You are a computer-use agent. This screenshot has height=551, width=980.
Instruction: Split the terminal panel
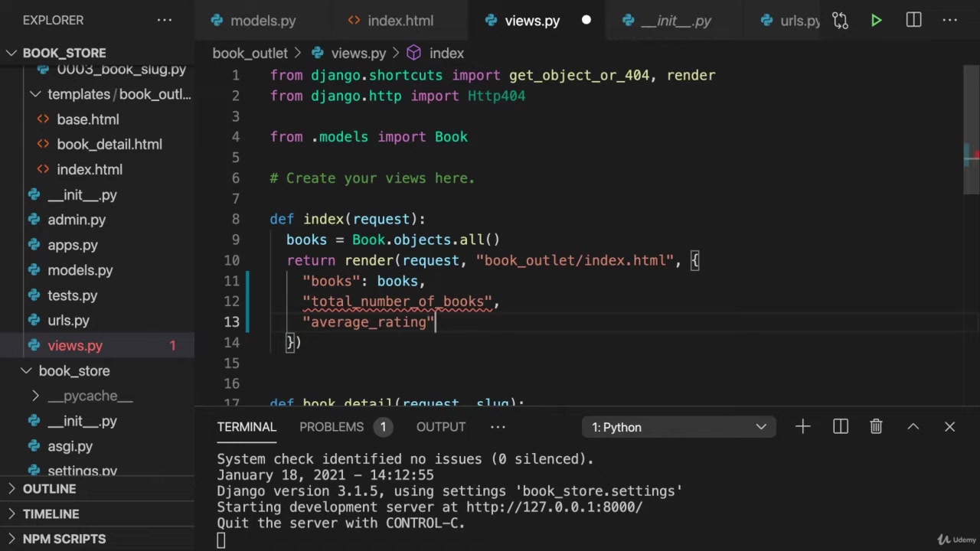pos(840,427)
